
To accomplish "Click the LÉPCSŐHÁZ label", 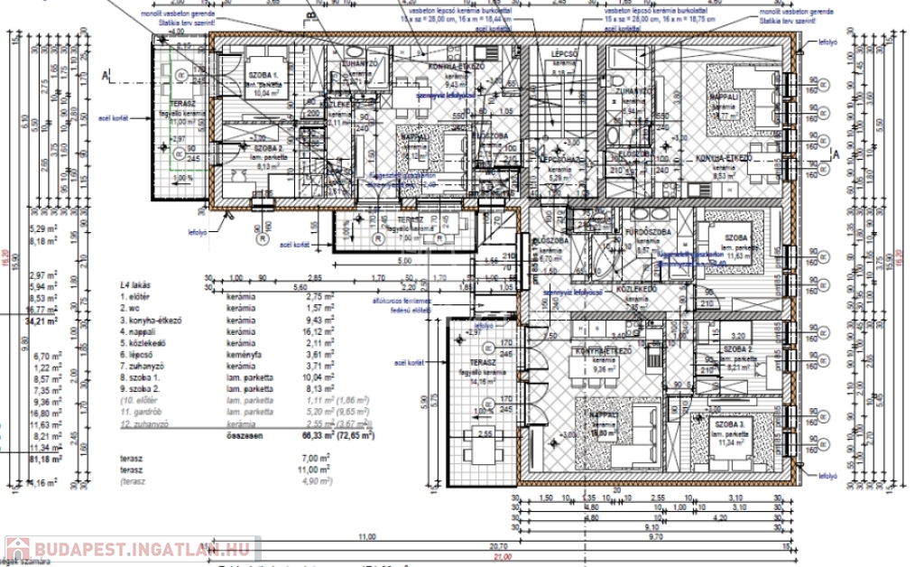I will [x=559, y=157].
